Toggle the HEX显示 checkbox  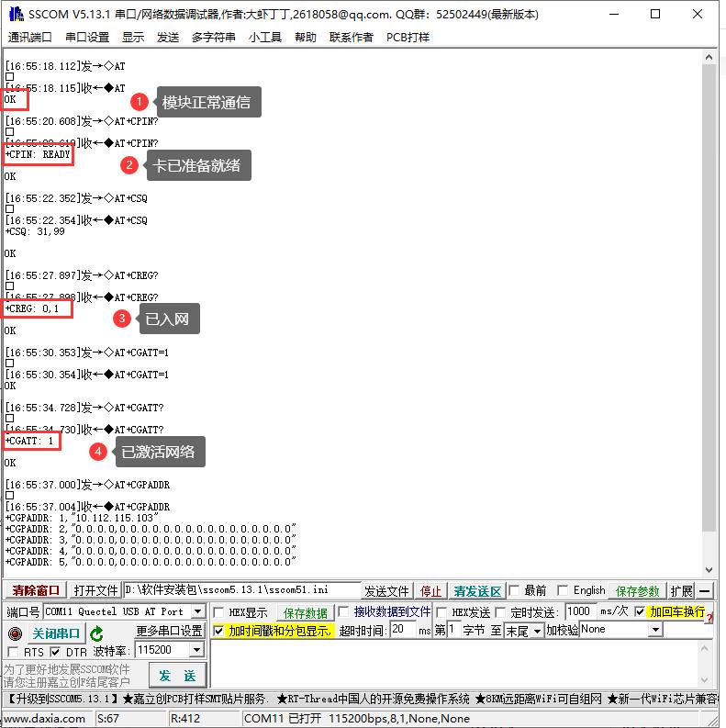pos(218,612)
